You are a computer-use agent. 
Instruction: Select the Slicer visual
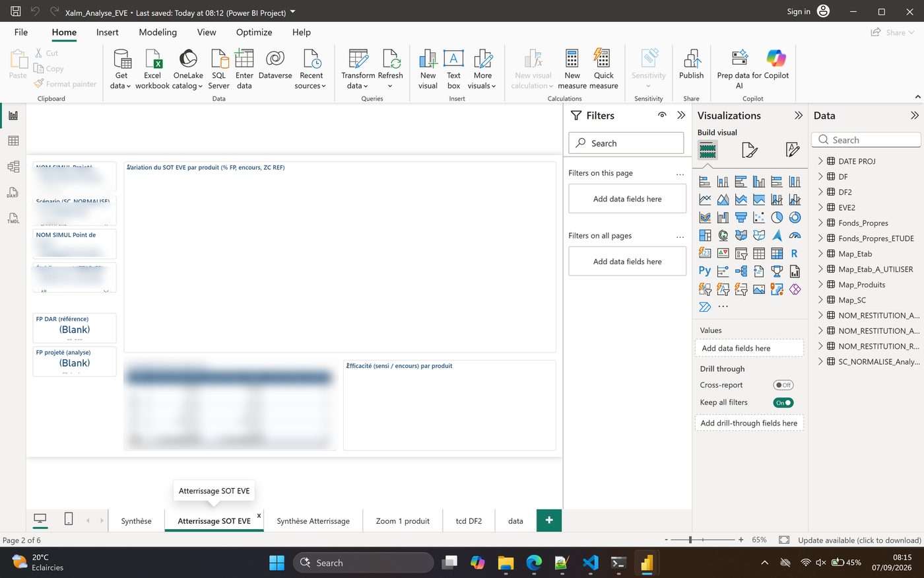[741, 253]
